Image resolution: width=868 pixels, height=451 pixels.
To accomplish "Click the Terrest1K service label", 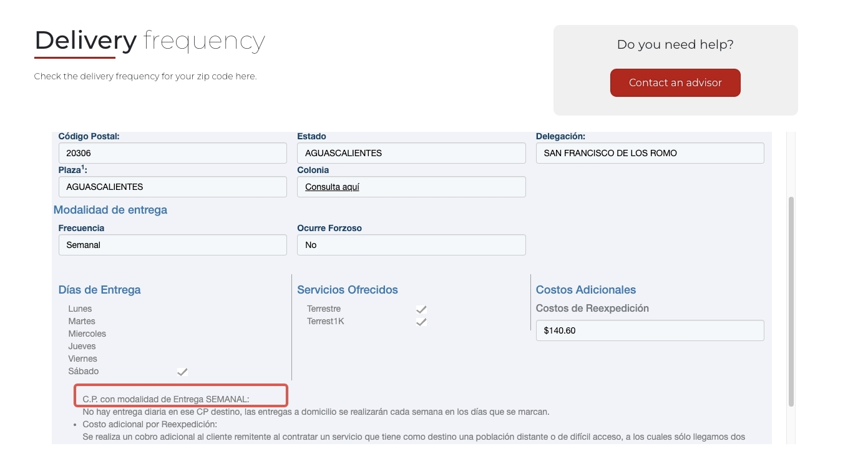I will [x=326, y=321].
